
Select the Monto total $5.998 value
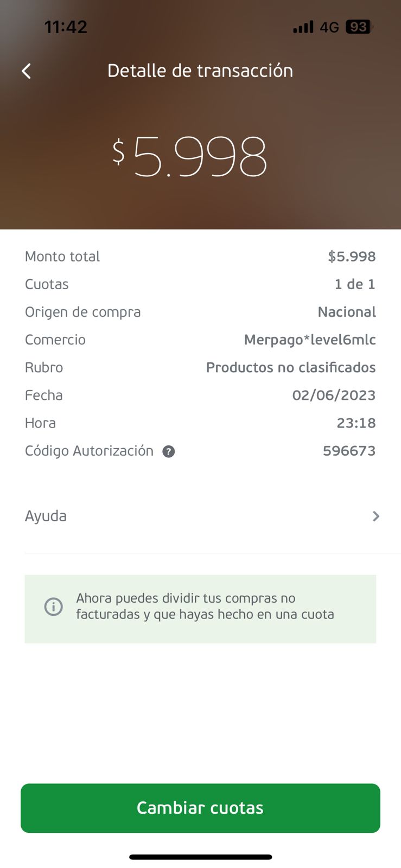(352, 257)
